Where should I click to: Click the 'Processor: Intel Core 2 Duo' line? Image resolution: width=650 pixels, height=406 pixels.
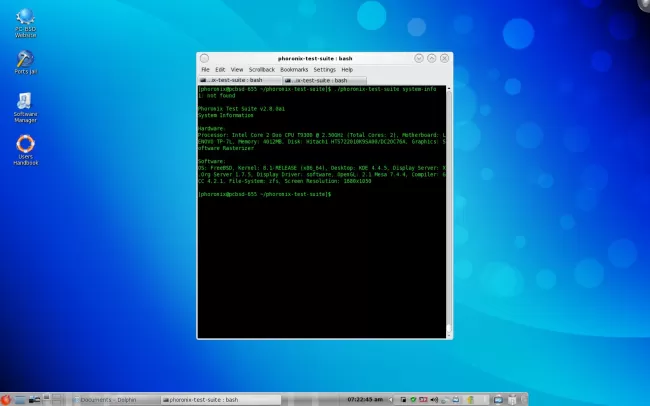(322, 135)
